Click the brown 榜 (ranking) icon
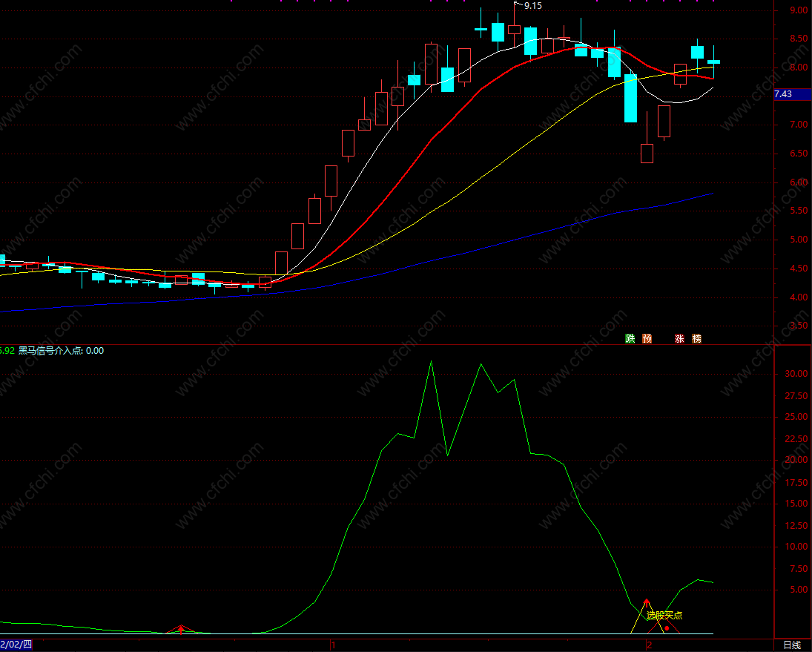Screen dimensions: 812x652 696,339
